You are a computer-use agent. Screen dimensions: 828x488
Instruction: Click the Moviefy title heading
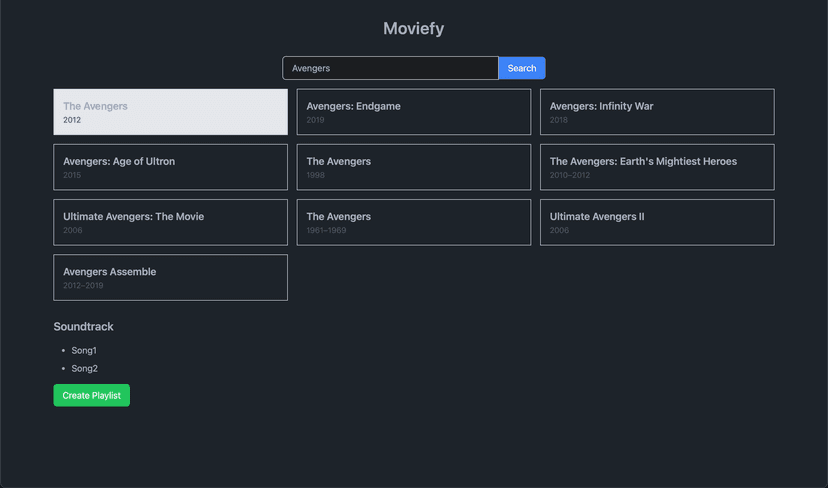pyautogui.click(x=413, y=29)
